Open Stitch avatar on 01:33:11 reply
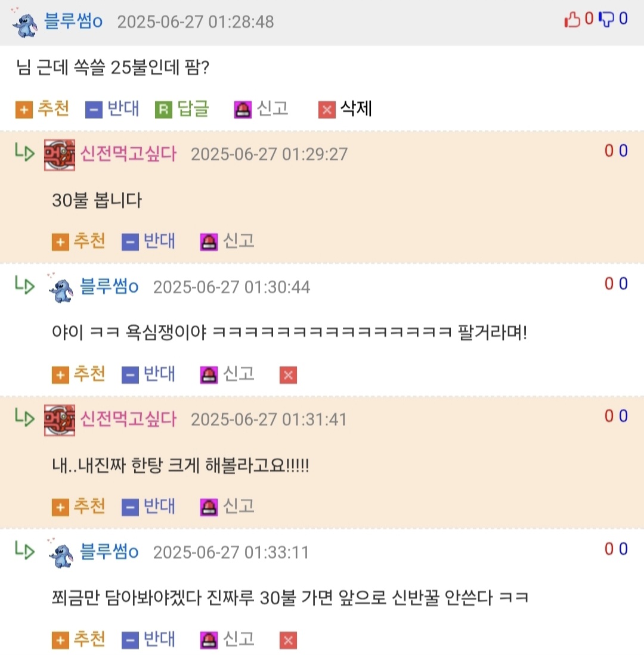Image resolution: width=644 pixels, height=655 pixels. tap(61, 554)
